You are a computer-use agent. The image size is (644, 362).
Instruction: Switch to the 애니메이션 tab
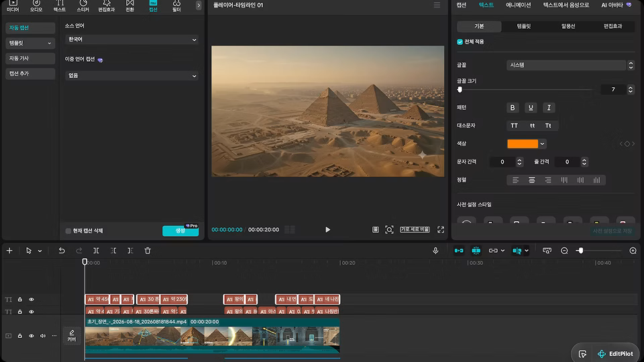519,5
